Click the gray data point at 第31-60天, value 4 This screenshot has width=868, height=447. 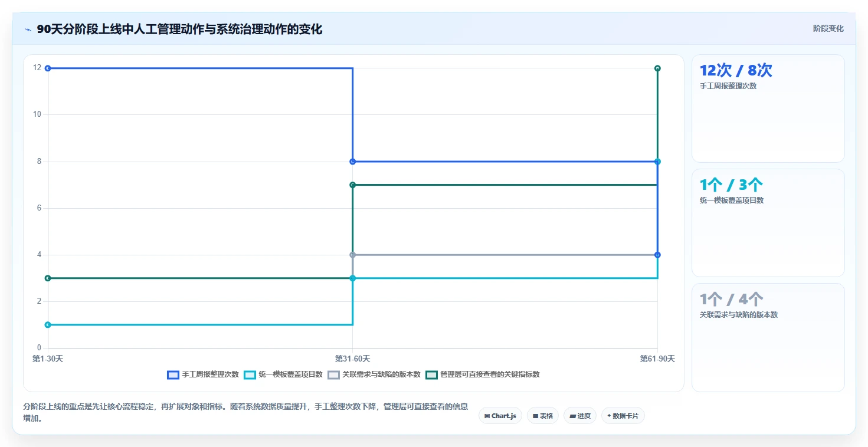tap(353, 255)
